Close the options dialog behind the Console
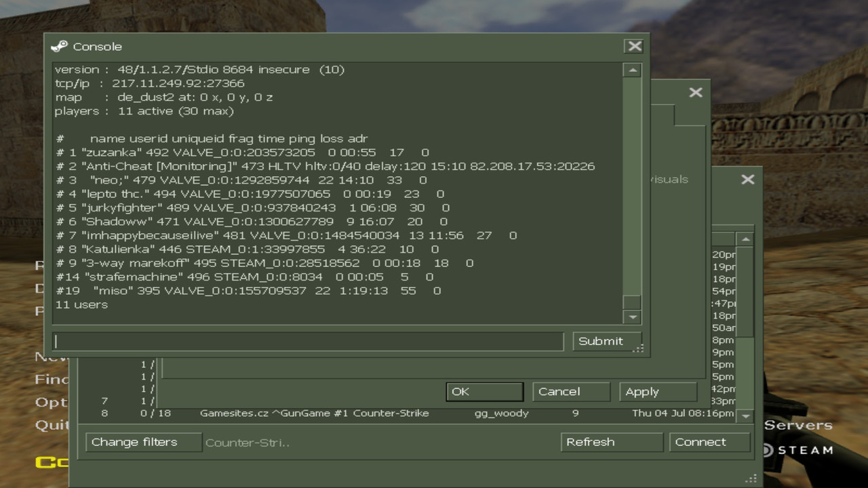The image size is (868, 488). [x=696, y=92]
